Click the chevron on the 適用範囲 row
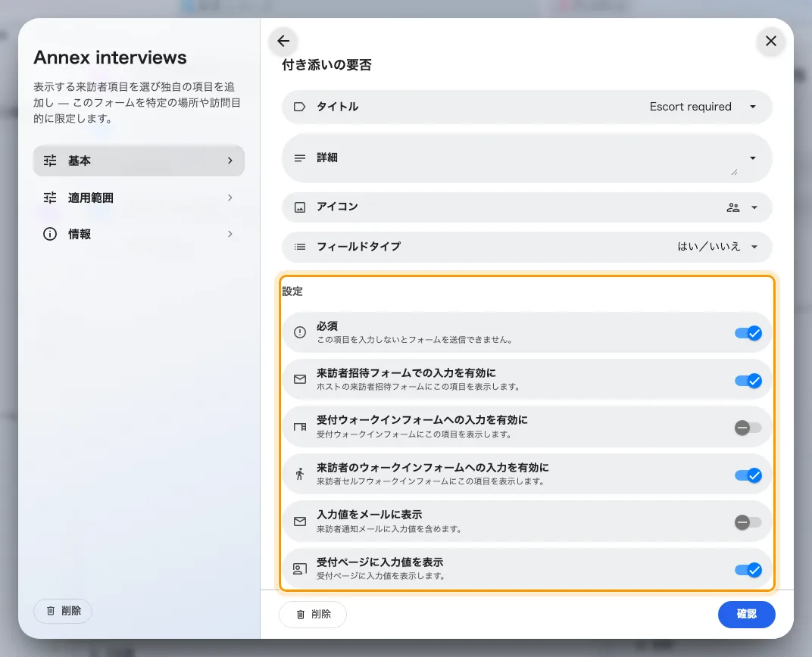 (x=230, y=198)
